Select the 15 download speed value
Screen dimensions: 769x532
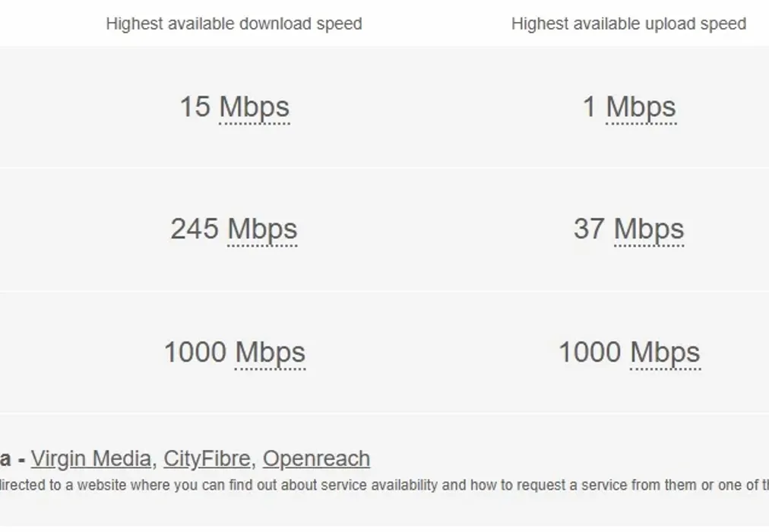[195, 107]
